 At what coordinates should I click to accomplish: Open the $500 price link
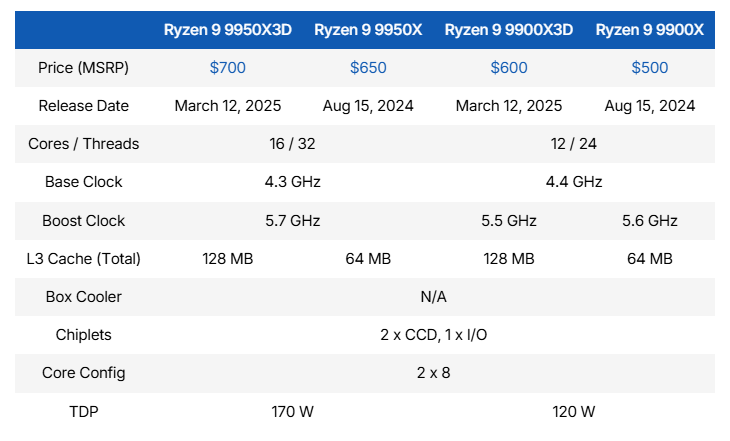tap(649, 68)
